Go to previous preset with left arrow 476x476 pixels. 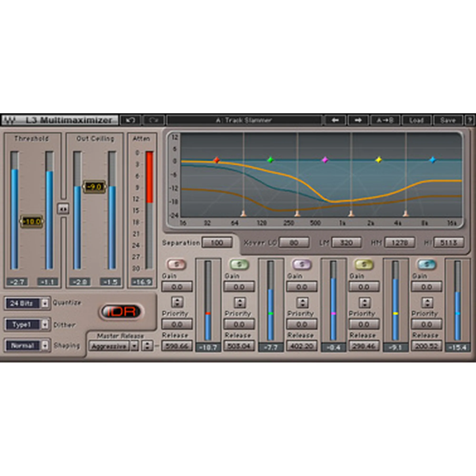click(x=335, y=120)
